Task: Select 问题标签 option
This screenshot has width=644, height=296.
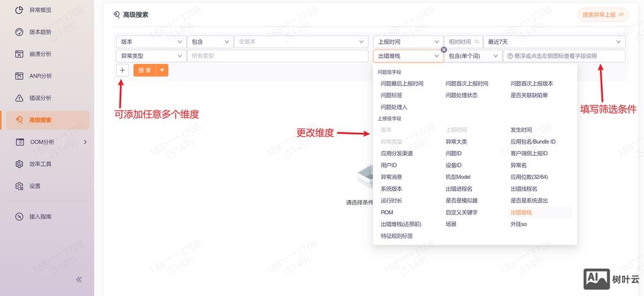Action: 391,95
